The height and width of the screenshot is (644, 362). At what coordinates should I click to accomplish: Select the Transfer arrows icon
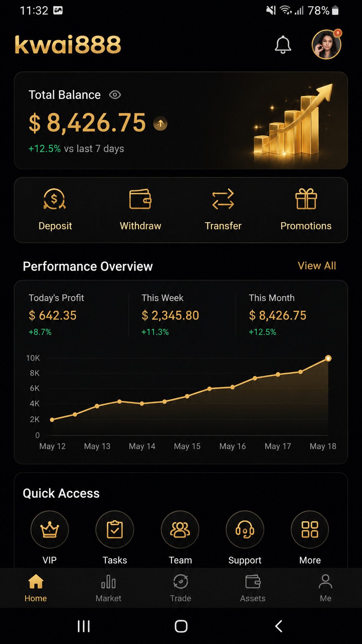click(223, 199)
